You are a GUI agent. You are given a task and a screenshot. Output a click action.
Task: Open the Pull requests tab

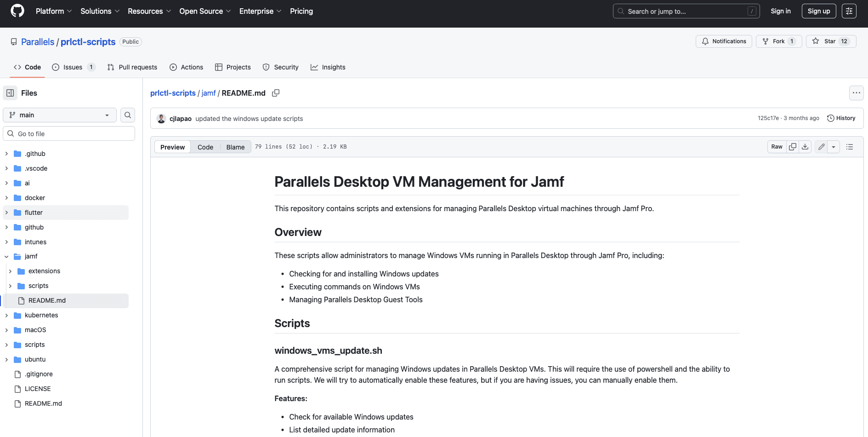[132, 67]
